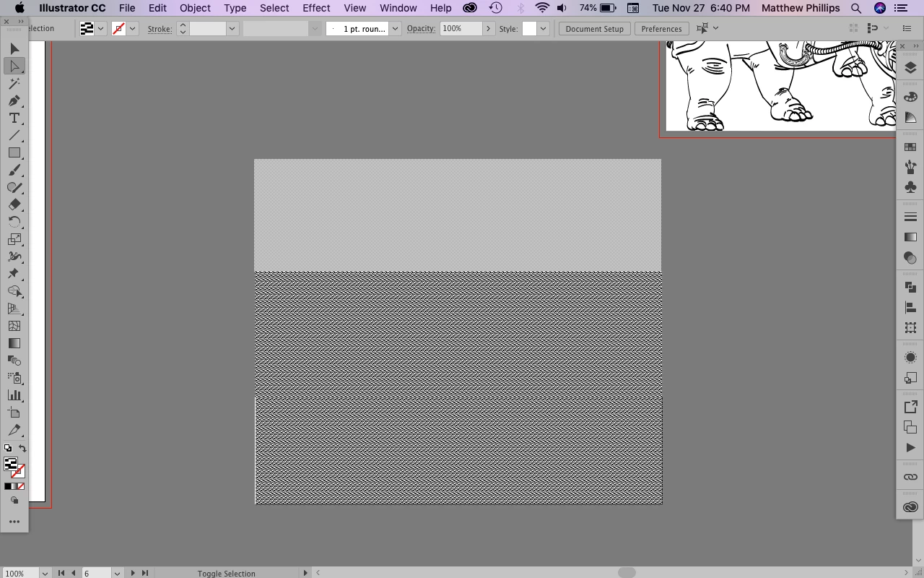924x578 pixels.
Task: Click the Opacity 100% input field
Action: pyautogui.click(x=461, y=28)
